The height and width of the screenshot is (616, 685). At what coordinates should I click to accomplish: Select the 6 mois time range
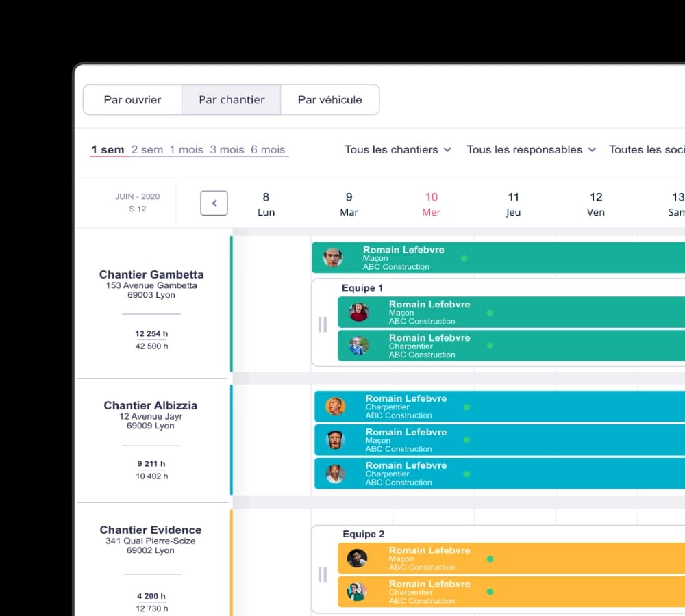pyautogui.click(x=269, y=149)
